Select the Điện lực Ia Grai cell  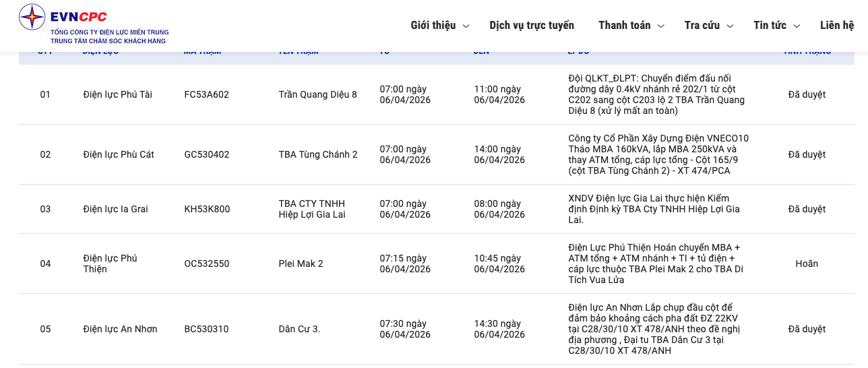point(115,209)
